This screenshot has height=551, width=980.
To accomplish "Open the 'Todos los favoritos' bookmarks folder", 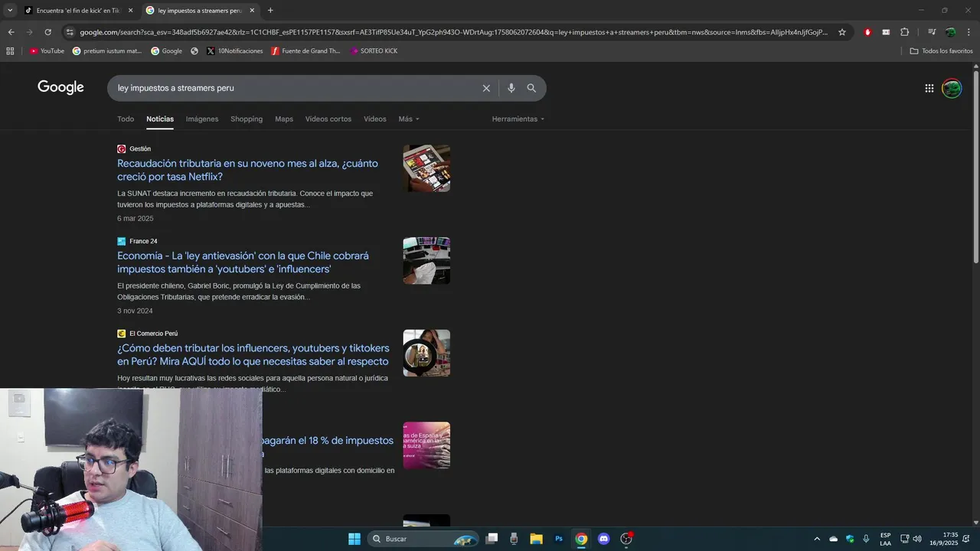I will [941, 51].
